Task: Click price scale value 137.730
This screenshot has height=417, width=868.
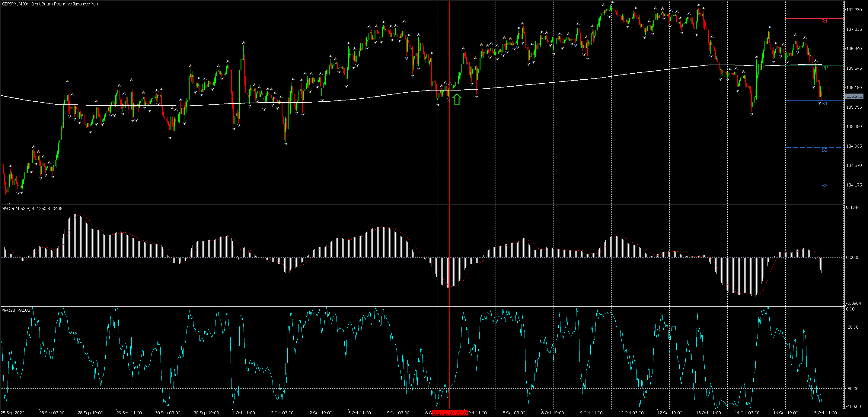Action: click(854, 10)
